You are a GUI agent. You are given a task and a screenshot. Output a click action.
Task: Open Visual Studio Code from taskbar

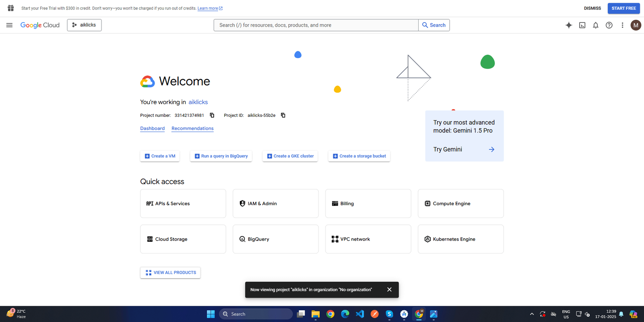tap(360, 314)
